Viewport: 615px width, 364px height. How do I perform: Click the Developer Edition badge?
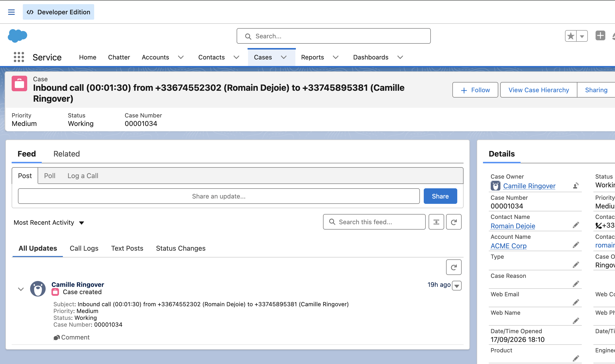[58, 12]
